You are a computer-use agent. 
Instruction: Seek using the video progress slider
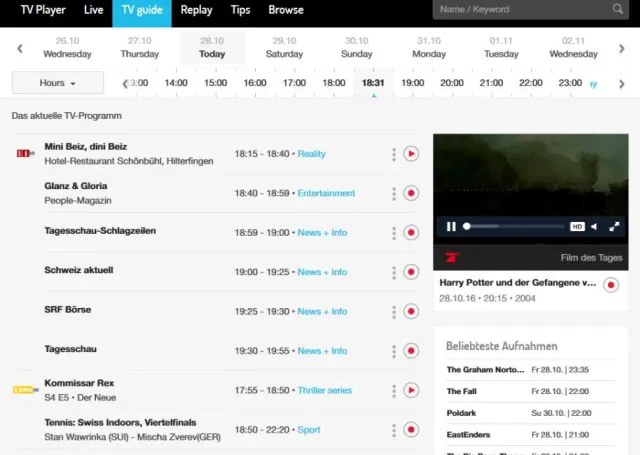point(514,226)
